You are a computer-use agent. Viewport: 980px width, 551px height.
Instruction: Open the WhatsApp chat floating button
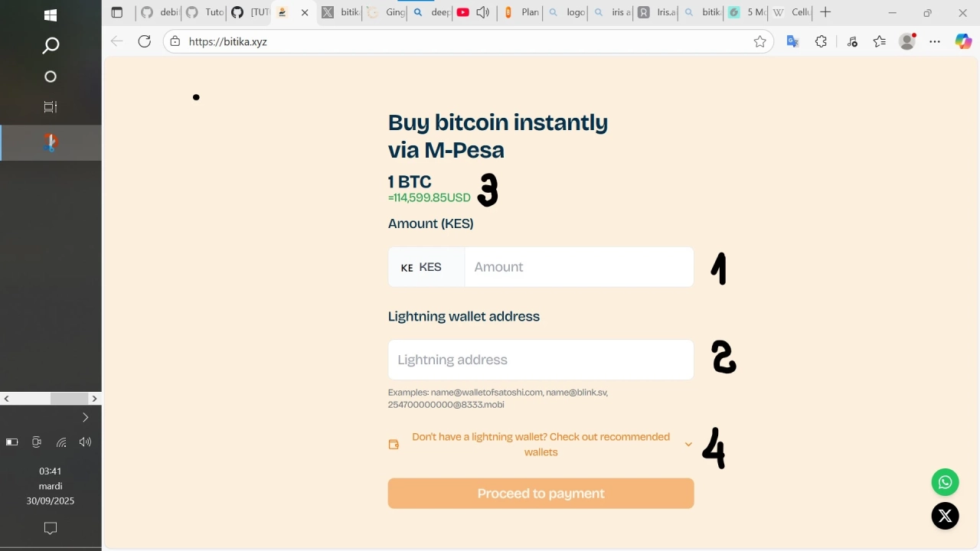[x=945, y=482]
